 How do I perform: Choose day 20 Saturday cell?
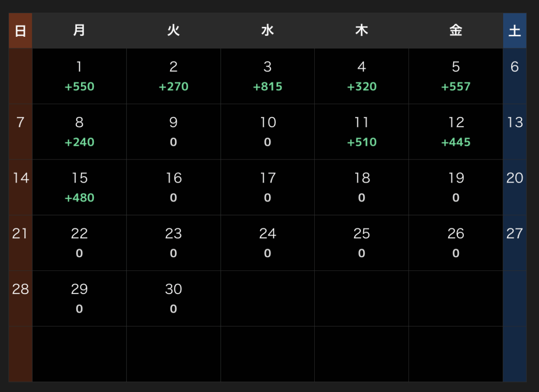[515, 188]
